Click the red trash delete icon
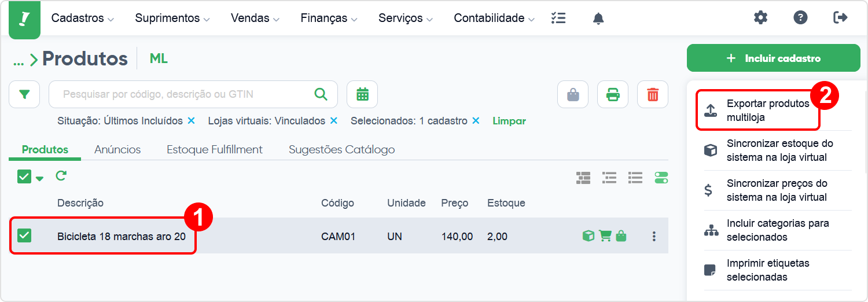 point(653,94)
